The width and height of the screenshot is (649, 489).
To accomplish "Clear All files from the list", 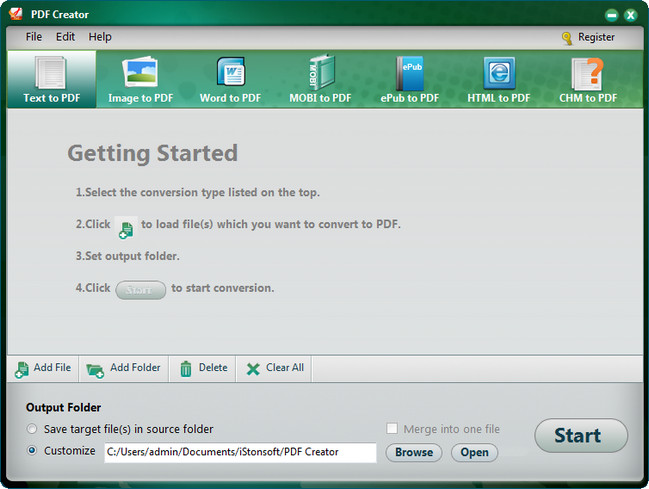I will [275, 368].
